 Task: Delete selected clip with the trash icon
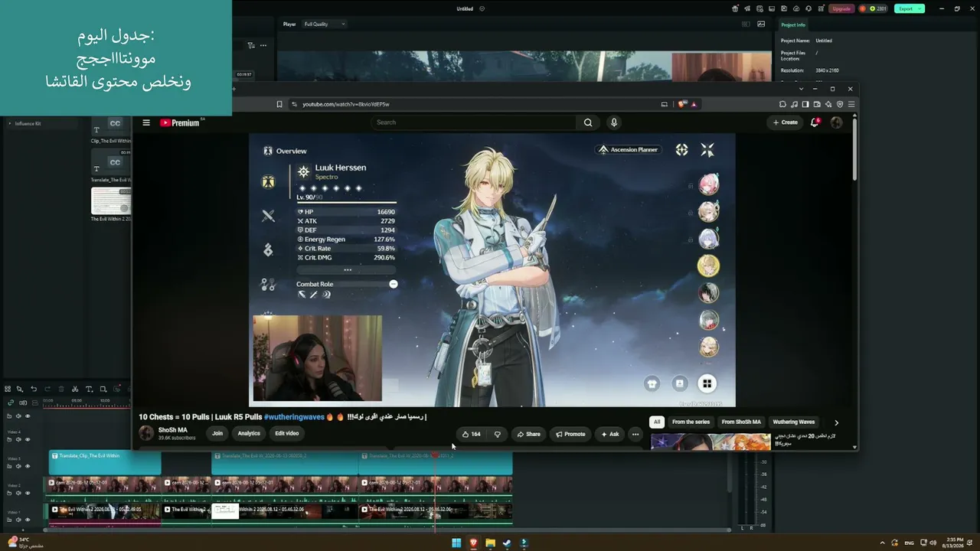click(61, 389)
